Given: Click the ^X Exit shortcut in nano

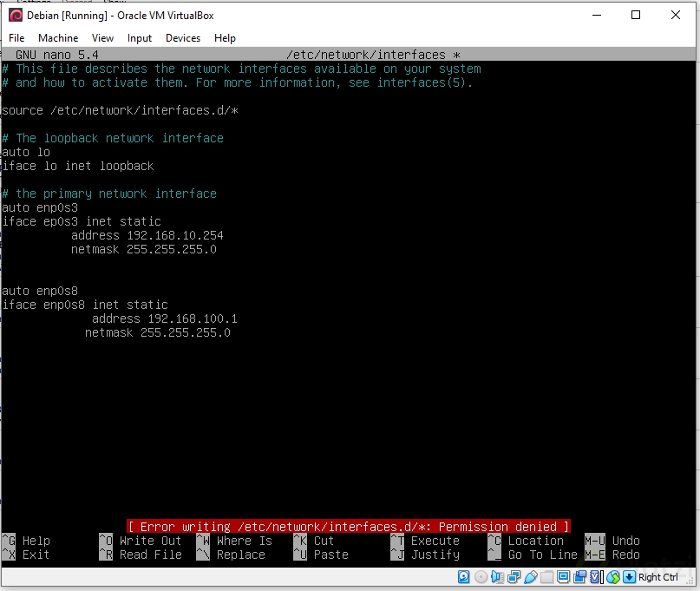Looking at the screenshot, I should coord(26,555).
